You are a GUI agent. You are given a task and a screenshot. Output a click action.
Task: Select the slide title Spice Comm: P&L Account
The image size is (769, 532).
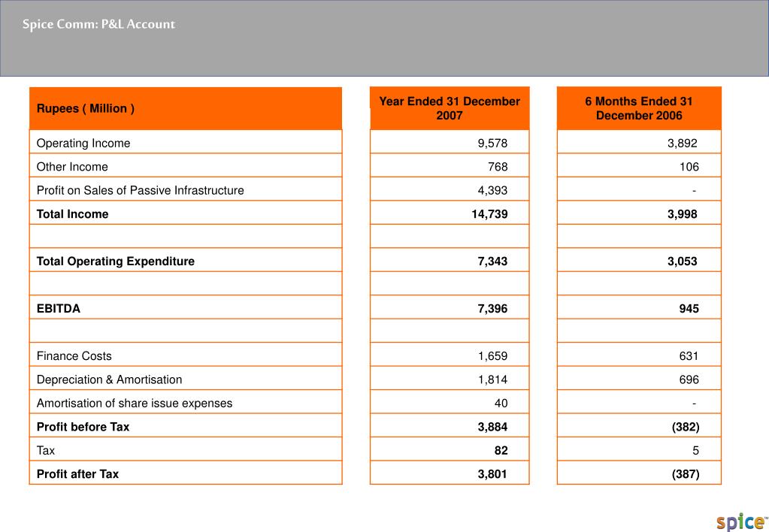click(98, 24)
